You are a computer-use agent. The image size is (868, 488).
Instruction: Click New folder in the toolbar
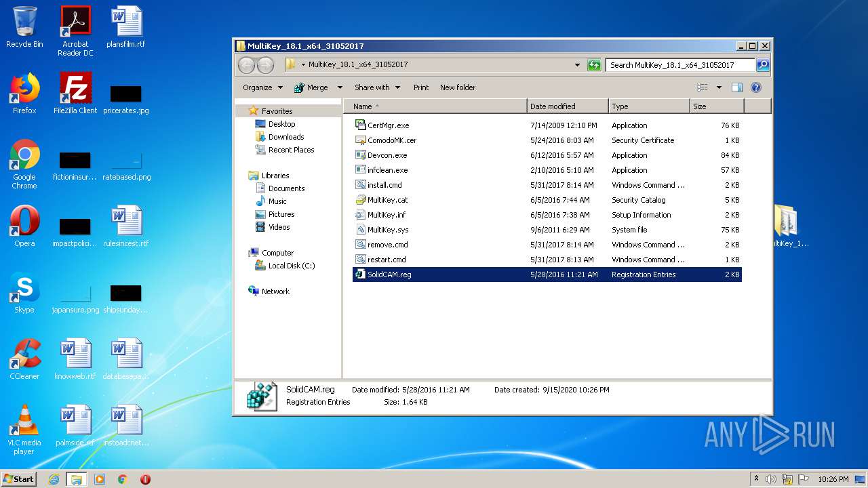pos(458,87)
